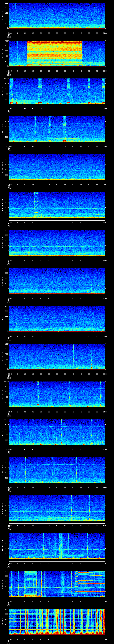This screenshot has width=114, height=644.
Task: Select the spectrogram panel starting at 21:33:00
Action: coord(57,508)
